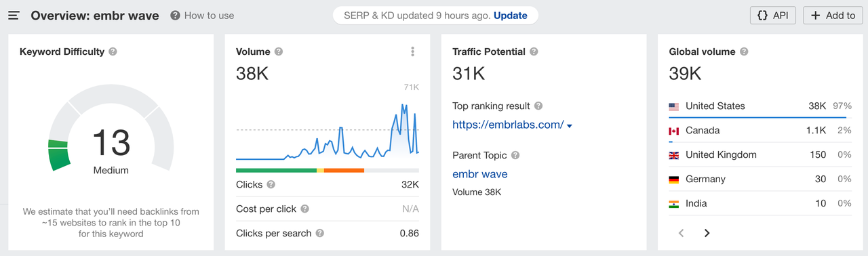
Task: Go to previous page of countries
Action: pyautogui.click(x=682, y=233)
